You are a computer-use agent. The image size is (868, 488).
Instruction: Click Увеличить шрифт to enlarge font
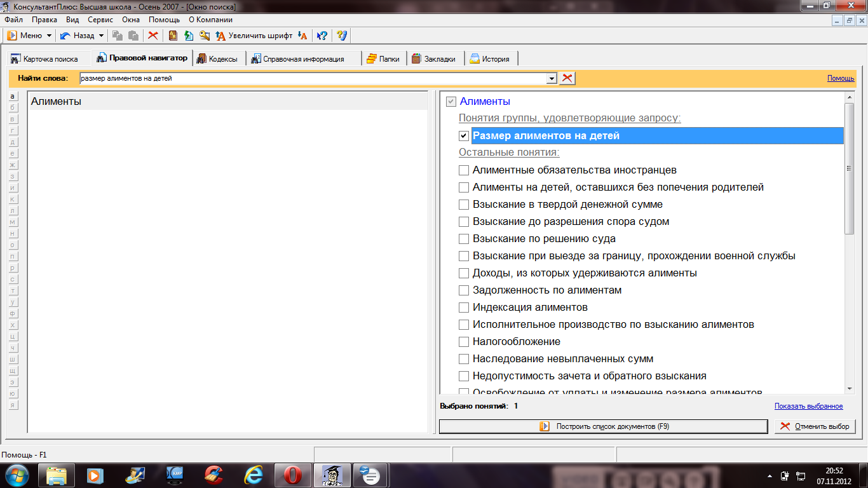254,36
